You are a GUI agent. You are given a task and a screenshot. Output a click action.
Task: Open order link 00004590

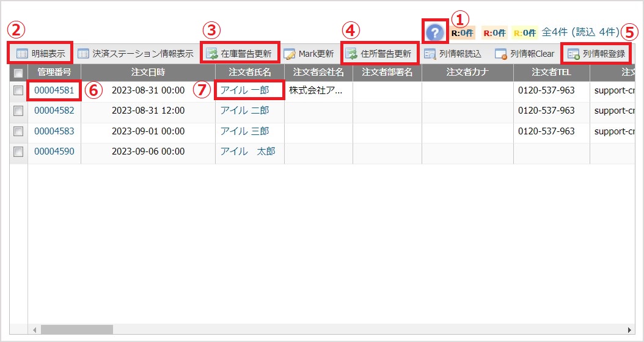[x=54, y=151]
